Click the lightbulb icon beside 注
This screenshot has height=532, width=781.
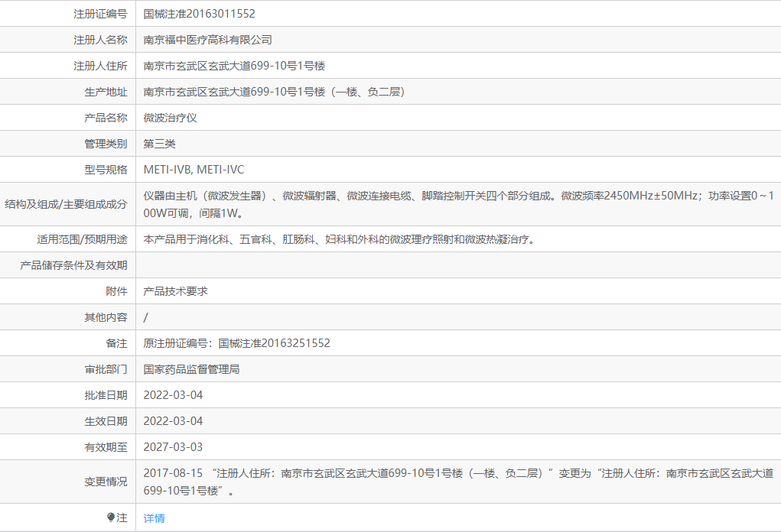coord(111,517)
